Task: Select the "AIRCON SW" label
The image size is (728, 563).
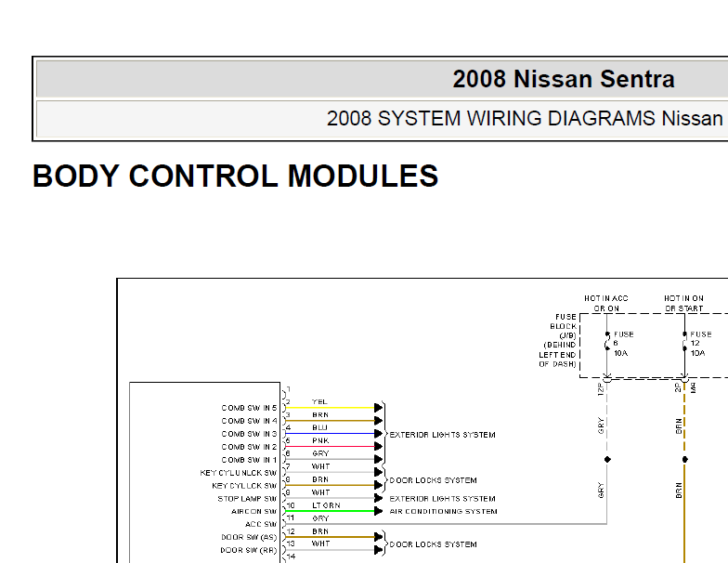Action: (x=254, y=511)
